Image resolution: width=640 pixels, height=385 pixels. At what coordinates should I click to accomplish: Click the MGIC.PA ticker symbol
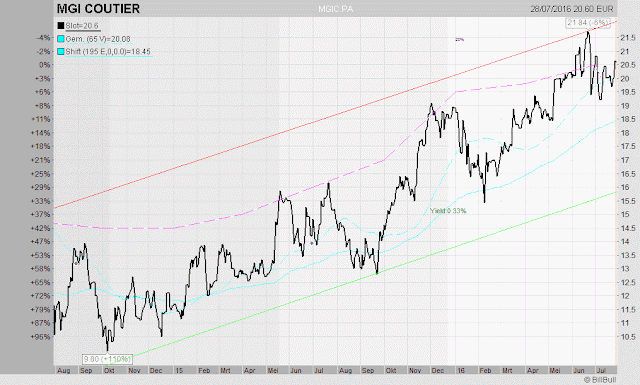pos(336,9)
